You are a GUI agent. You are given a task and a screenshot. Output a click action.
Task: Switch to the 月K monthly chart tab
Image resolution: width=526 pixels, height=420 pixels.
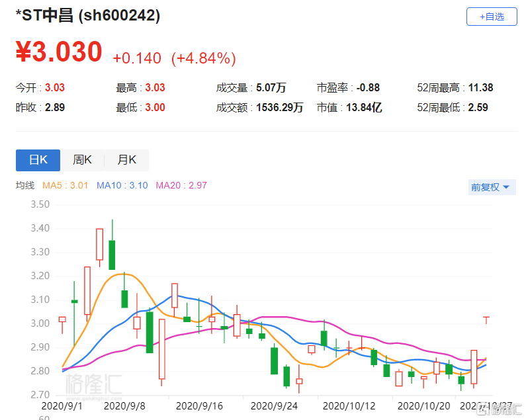(126, 160)
